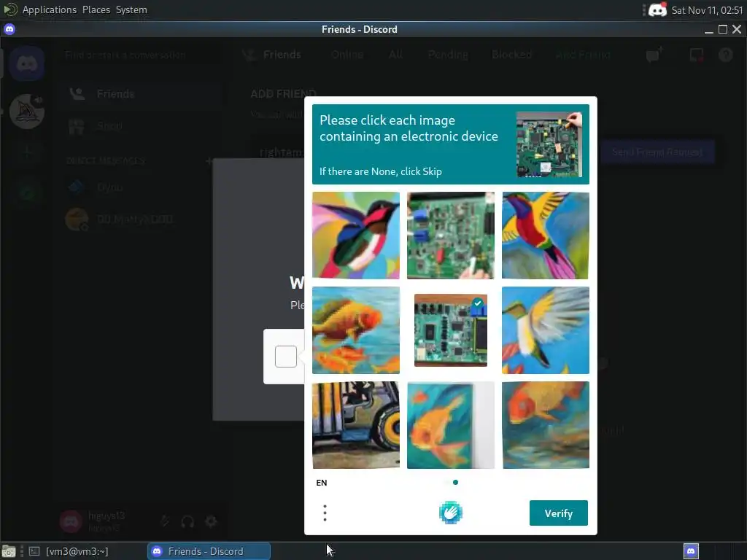
Task: Click the Friends - Discord taskbar item
Action: tap(209, 551)
